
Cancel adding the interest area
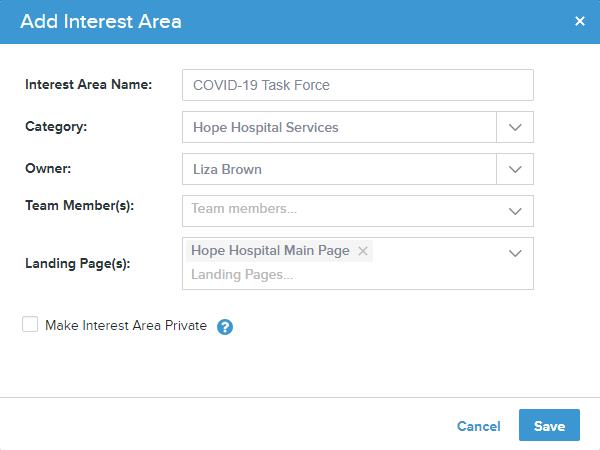point(479,426)
